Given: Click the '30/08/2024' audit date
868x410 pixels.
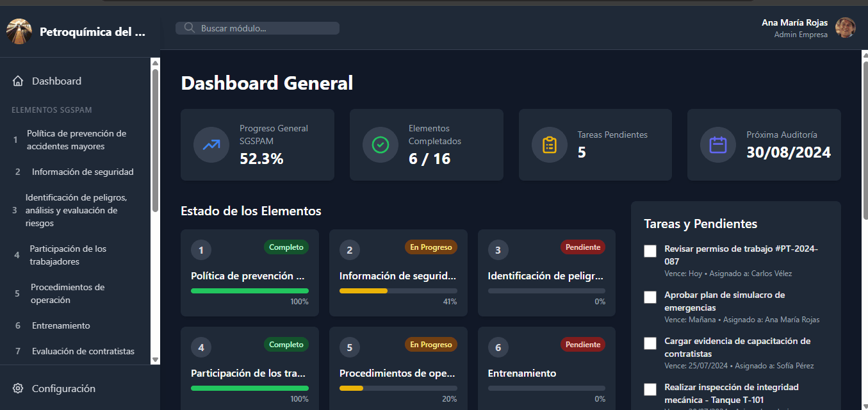Looking at the screenshot, I should [789, 152].
